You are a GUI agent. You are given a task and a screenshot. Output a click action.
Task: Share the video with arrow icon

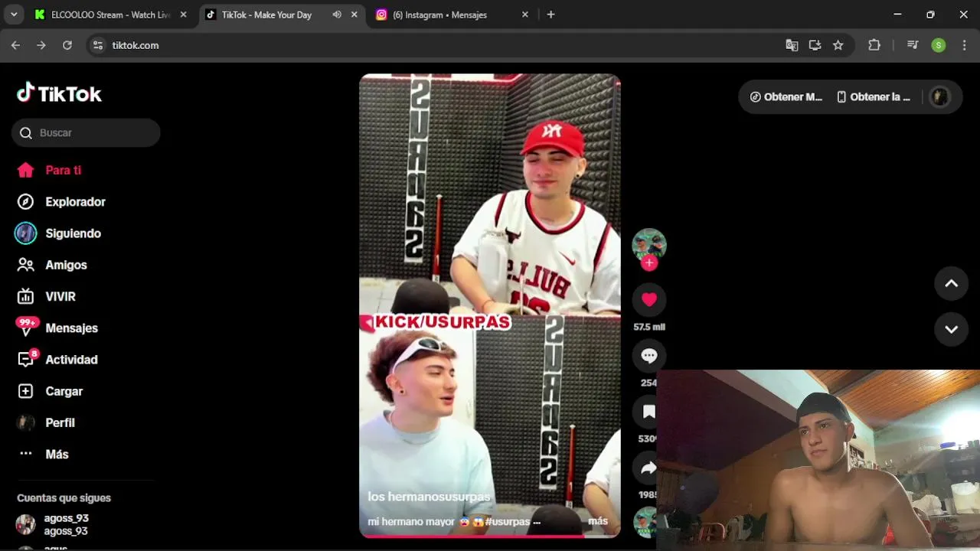pyautogui.click(x=648, y=468)
